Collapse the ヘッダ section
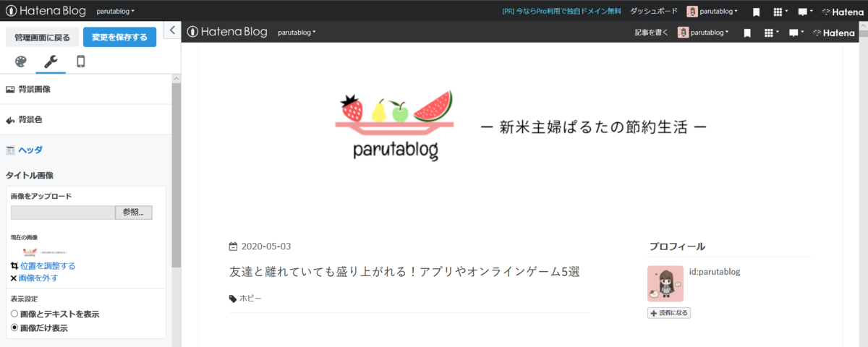868x347 pixels. pos(85,150)
